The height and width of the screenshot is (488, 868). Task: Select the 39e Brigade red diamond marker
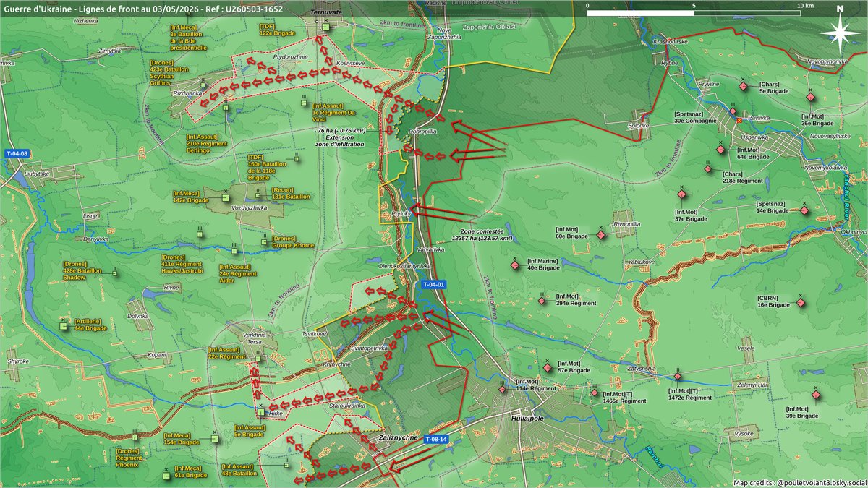click(x=815, y=395)
